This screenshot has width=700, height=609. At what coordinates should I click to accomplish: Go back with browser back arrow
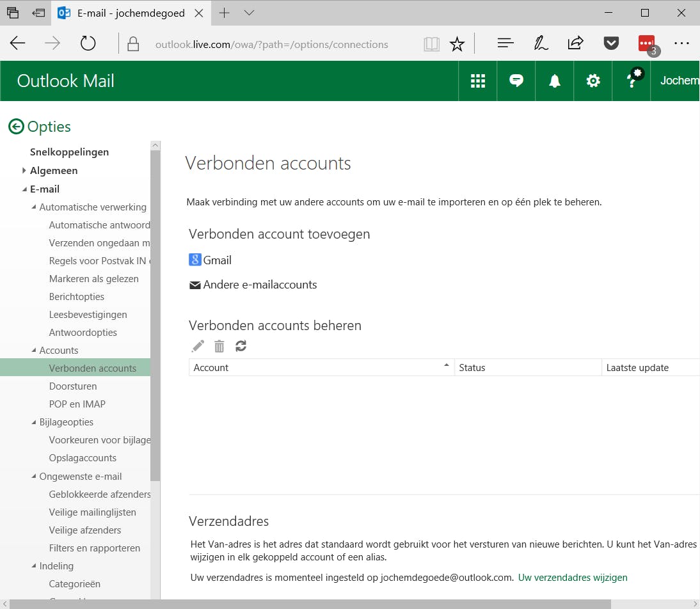tap(17, 43)
